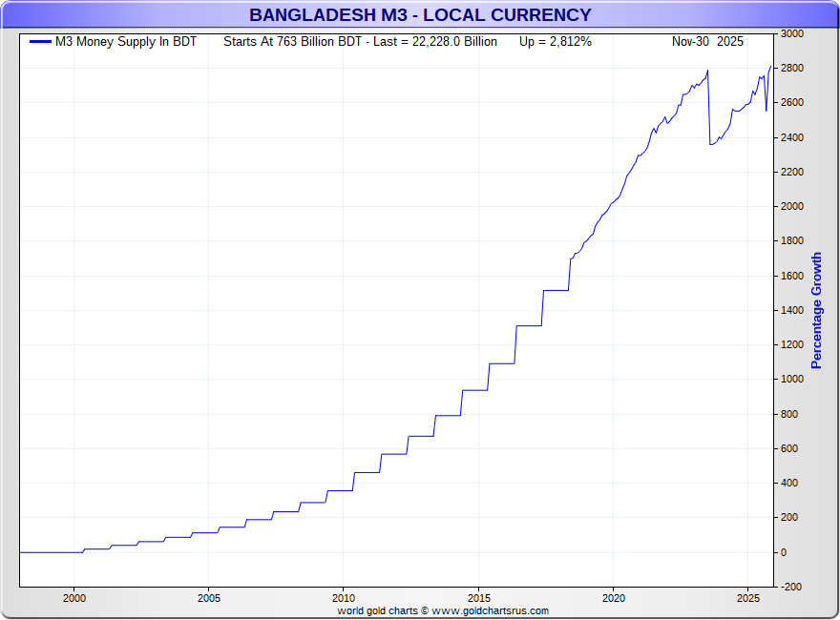This screenshot has width=840, height=620.
Task: Click the 1200 y-axis label
Action: [x=791, y=344]
